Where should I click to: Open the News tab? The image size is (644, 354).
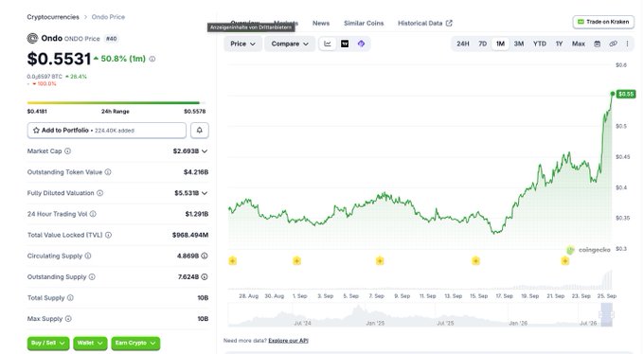[x=321, y=23]
